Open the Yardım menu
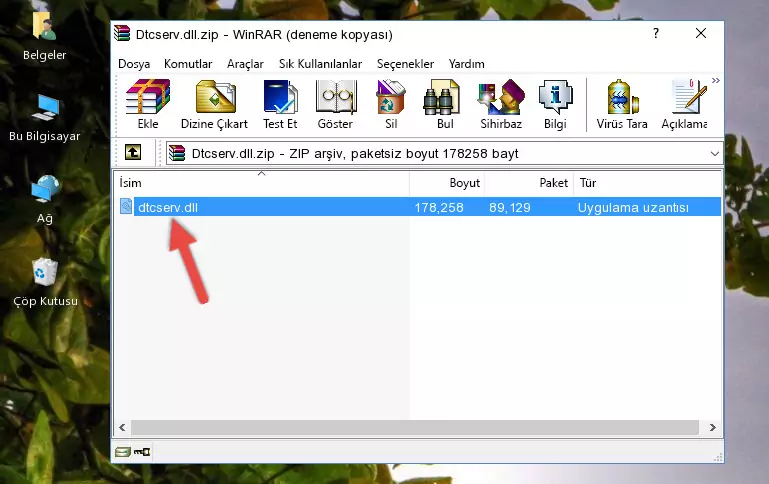The width and height of the screenshot is (769, 484). point(466,64)
